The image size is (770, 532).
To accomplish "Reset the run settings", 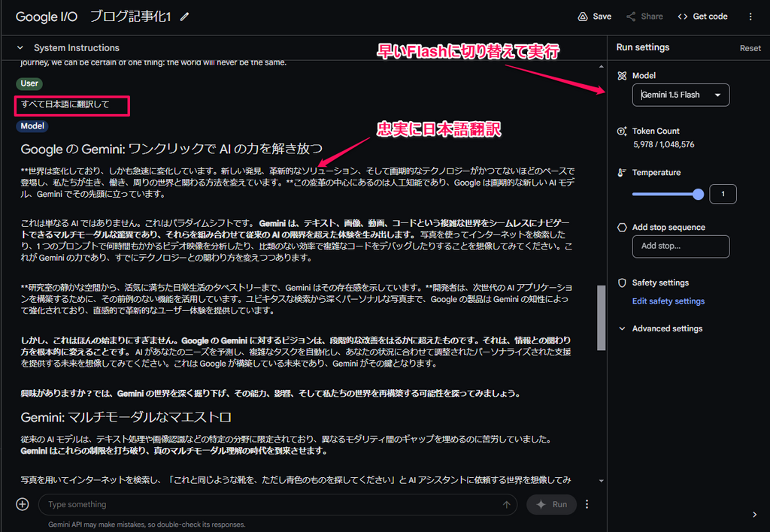I will (750, 48).
